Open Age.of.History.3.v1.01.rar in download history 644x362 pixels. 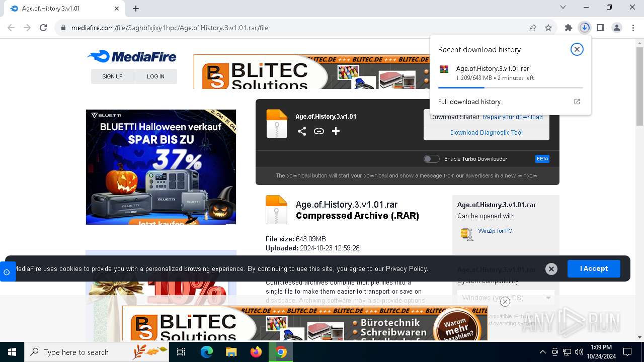493,69
